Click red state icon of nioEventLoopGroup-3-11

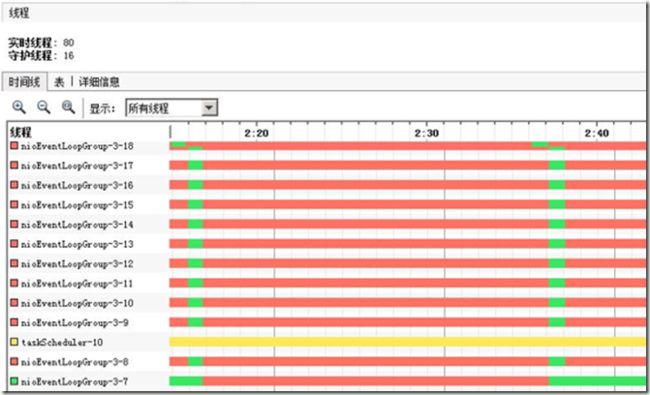tap(14, 283)
